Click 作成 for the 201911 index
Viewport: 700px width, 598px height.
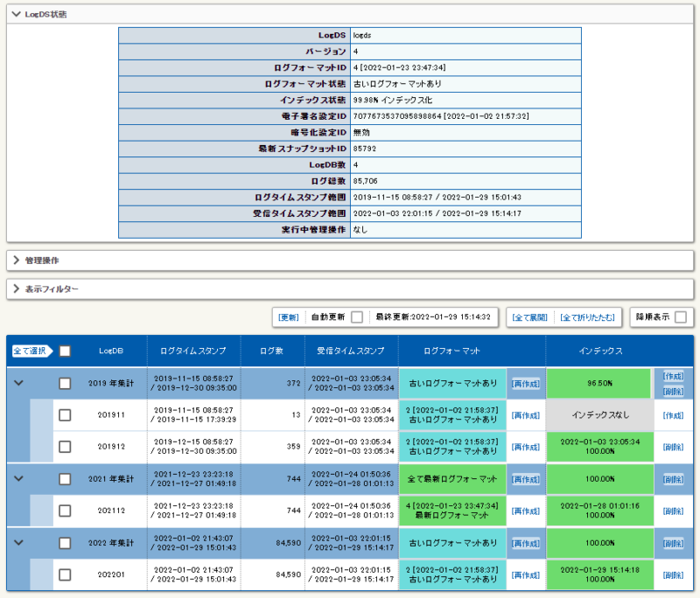pyautogui.click(x=673, y=415)
